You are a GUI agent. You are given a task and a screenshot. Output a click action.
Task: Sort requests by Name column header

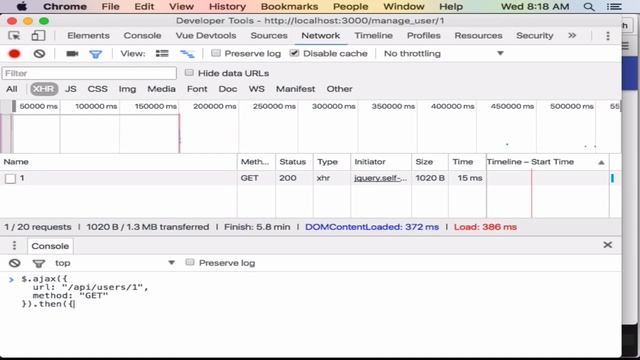pos(118,162)
